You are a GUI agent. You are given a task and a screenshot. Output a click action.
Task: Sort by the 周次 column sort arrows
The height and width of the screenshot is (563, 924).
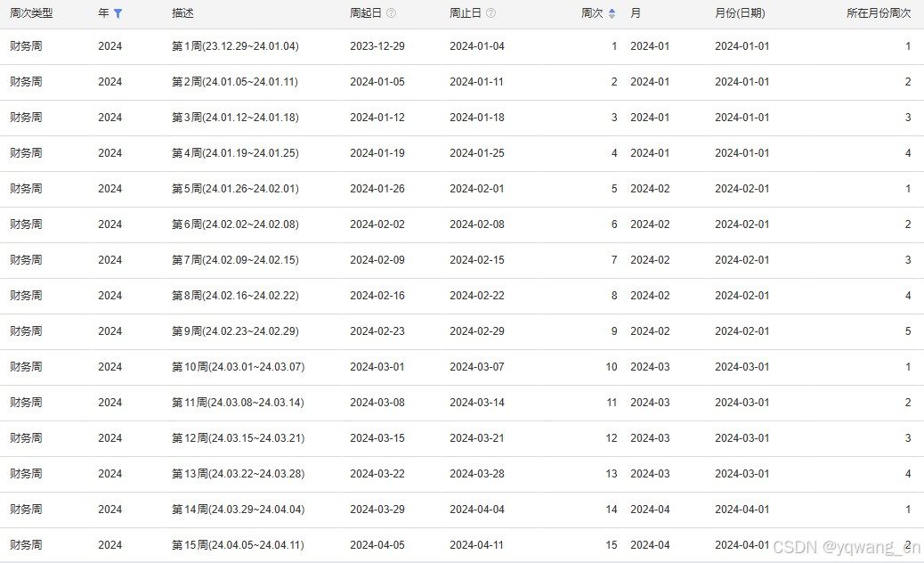(612, 13)
